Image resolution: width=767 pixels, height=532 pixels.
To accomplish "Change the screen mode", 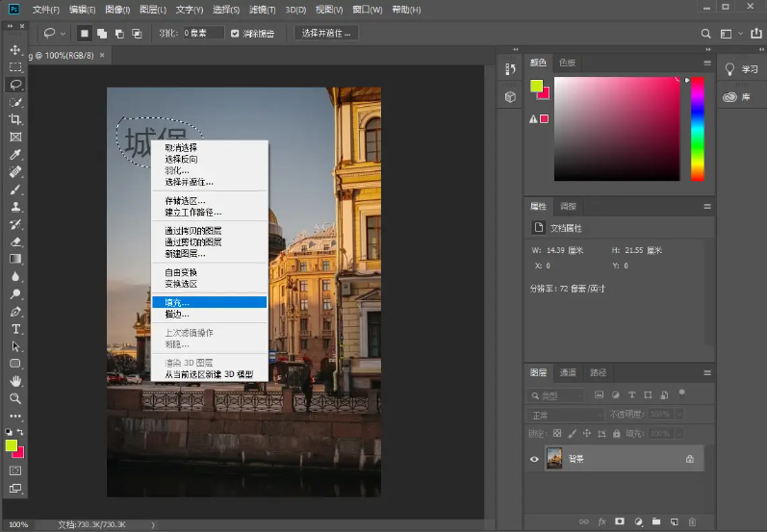I will pos(15,489).
